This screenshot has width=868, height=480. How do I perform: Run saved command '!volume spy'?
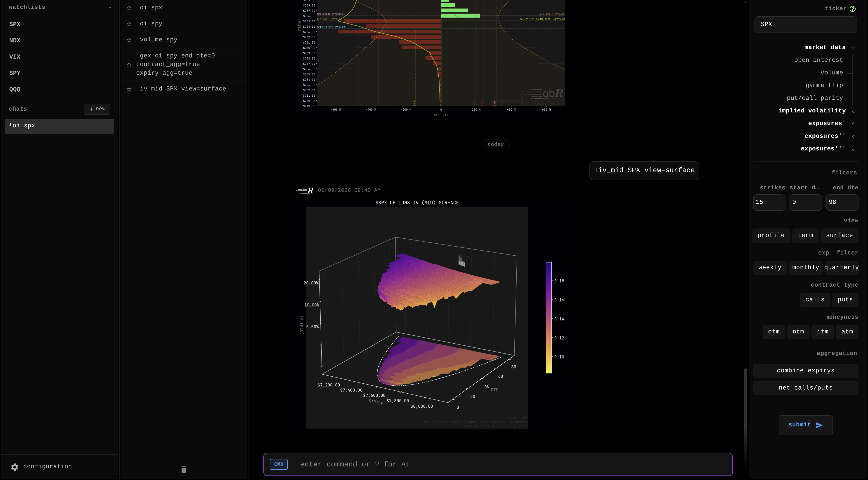pyautogui.click(x=157, y=40)
